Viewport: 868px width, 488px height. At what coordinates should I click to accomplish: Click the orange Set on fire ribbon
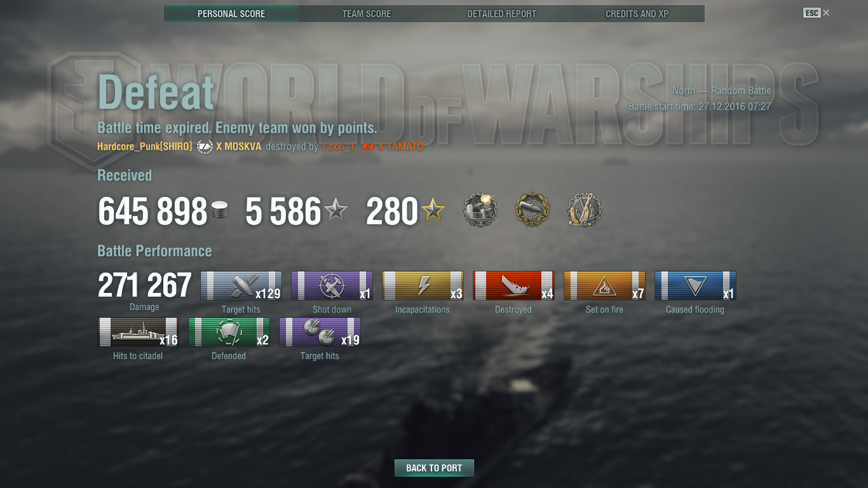[604, 286]
